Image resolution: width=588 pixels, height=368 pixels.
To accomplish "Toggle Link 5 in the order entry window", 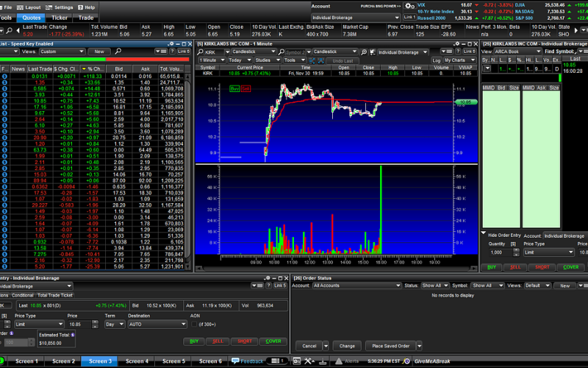I will 280,286.
